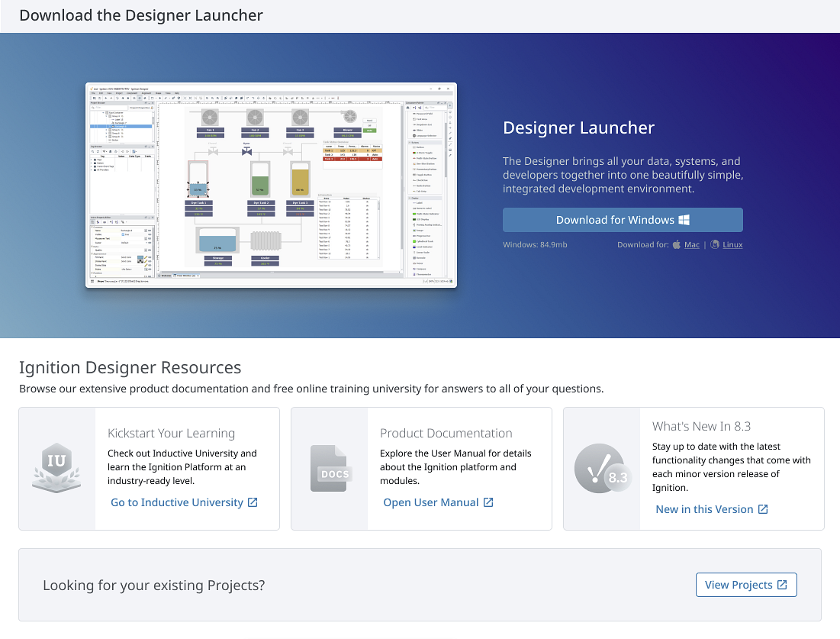
Task: Click the View Projects button
Action: click(x=746, y=585)
